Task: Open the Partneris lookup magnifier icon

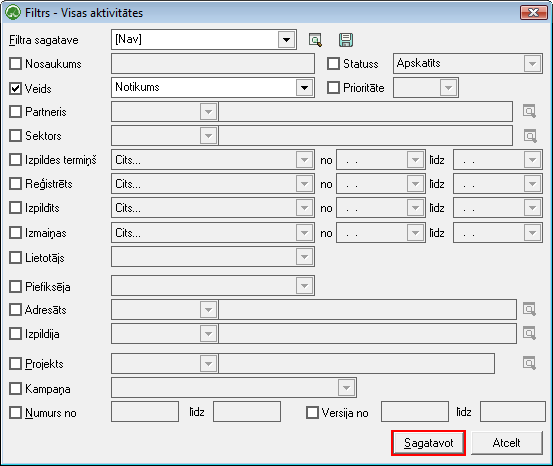Action: pos(529,111)
